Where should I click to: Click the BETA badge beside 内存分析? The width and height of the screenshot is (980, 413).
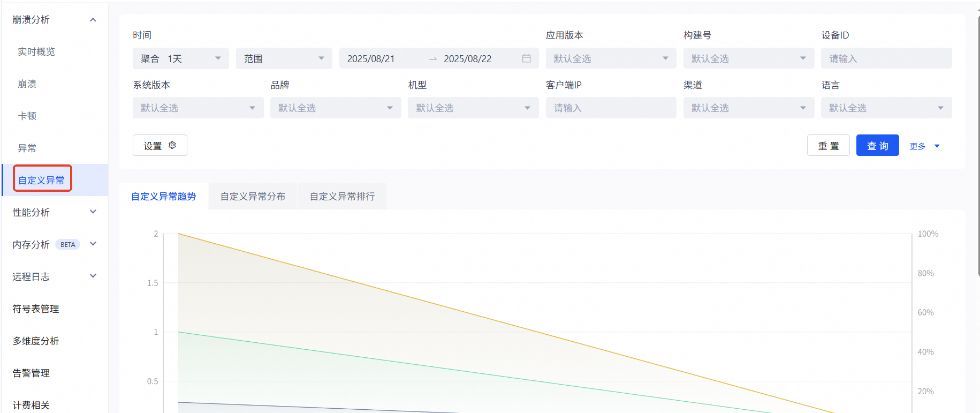[68, 244]
